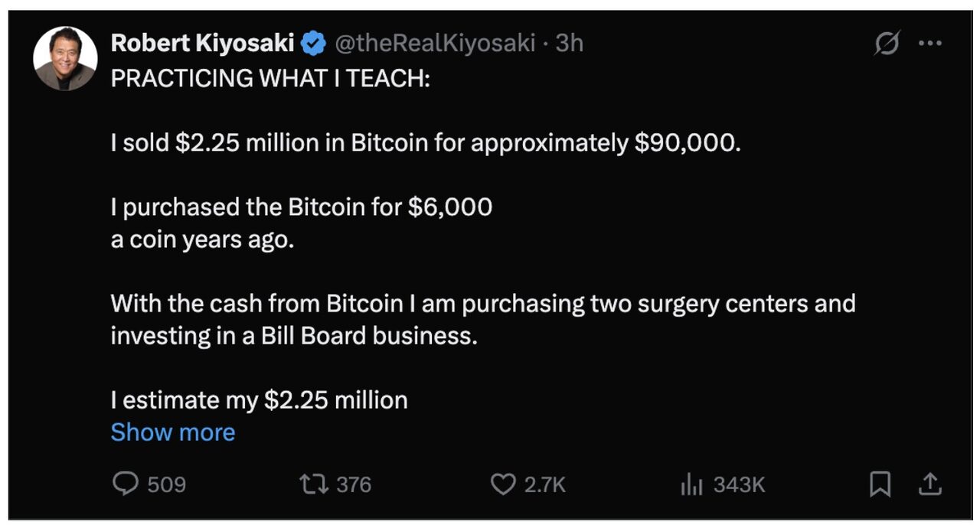980x525 pixels.
Task: Open the three-dot more options menu
Action: click(929, 44)
